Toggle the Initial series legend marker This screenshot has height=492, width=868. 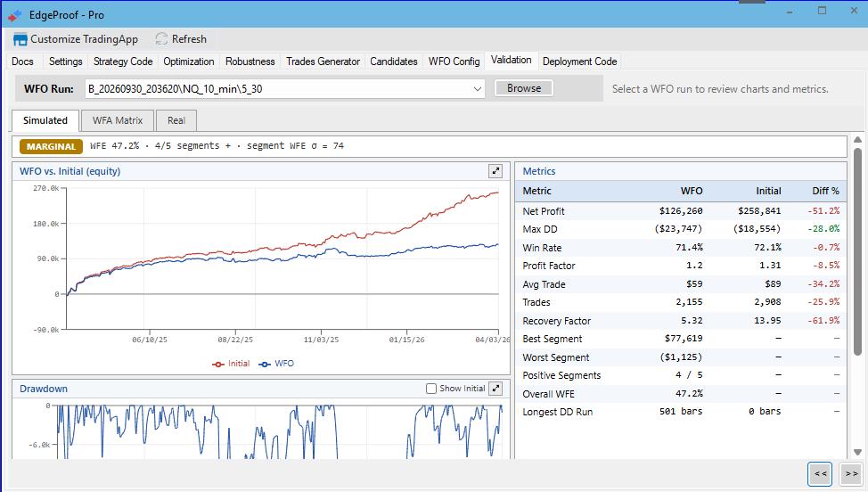(x=218, y=364)
